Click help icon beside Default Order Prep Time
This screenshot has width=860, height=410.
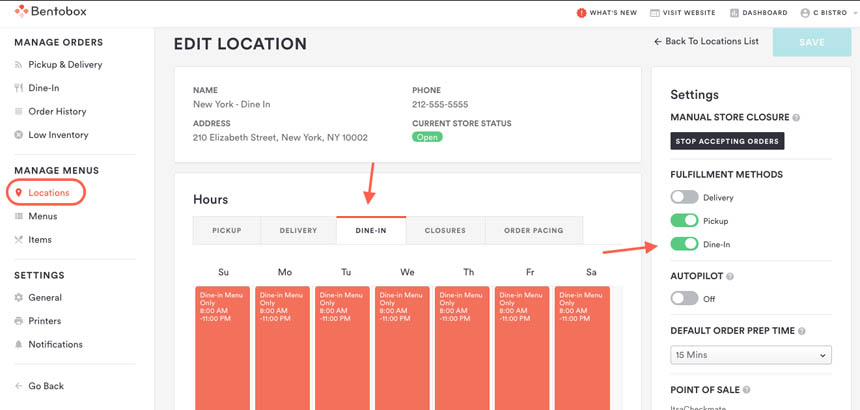[x=802, y=331]
